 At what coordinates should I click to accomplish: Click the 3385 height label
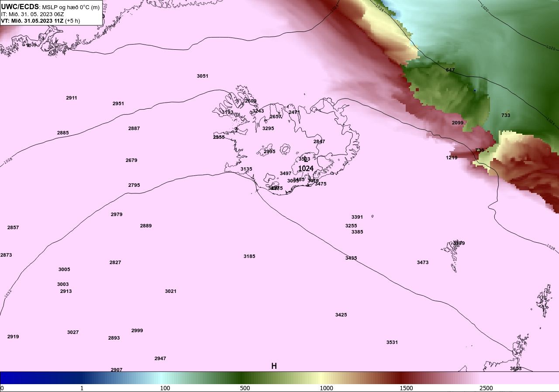coord(357,232)
